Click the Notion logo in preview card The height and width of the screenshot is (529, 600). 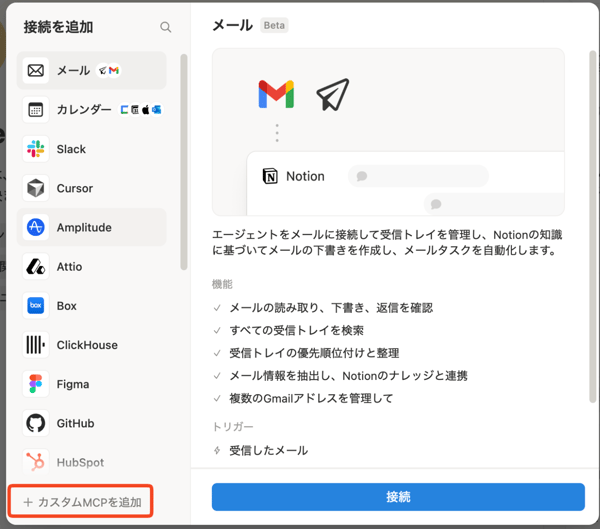pos(270,176)
